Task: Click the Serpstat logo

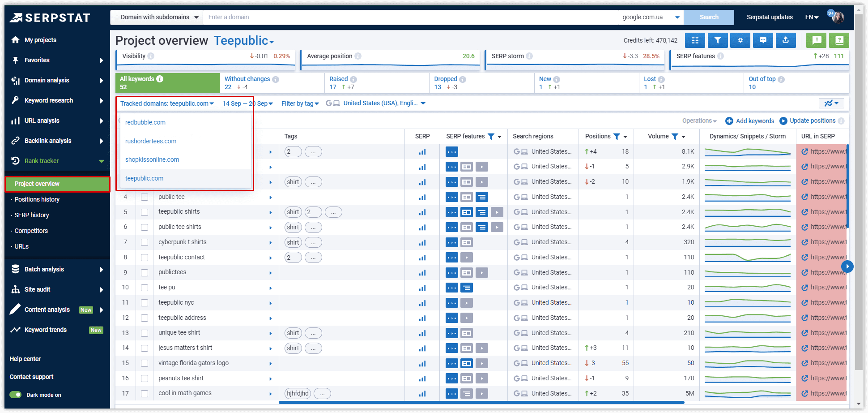Action: pos(50,17)
